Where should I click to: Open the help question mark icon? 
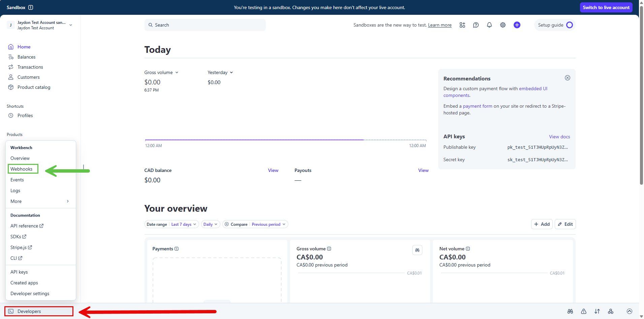coord(476,25)
